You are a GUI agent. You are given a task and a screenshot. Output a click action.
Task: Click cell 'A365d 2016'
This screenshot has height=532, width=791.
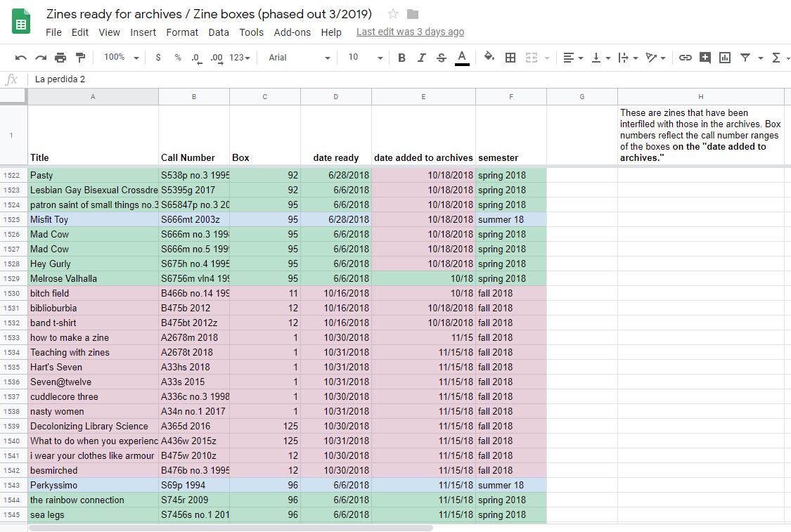[x=194, y=426]
